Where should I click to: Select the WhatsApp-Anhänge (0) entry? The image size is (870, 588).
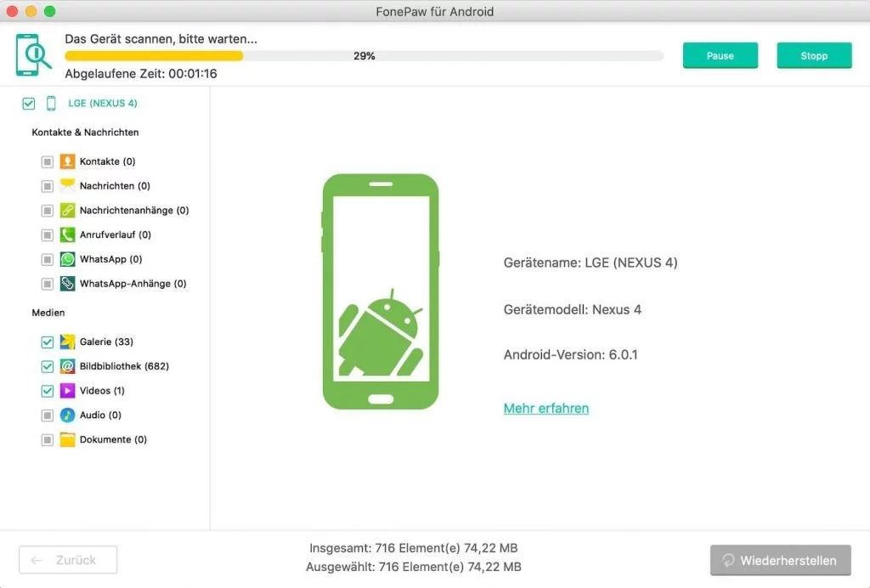(133, 284)
